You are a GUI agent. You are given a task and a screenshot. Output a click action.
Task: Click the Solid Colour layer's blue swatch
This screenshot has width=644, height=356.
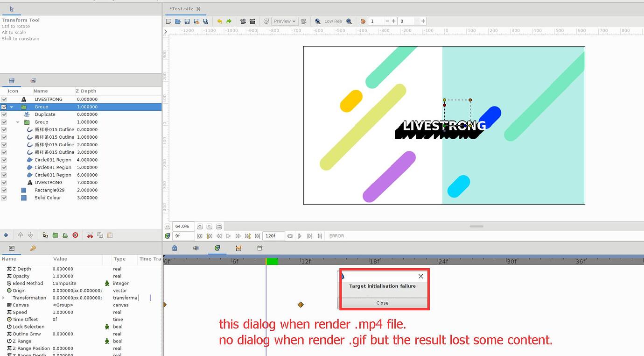point(23,198)
